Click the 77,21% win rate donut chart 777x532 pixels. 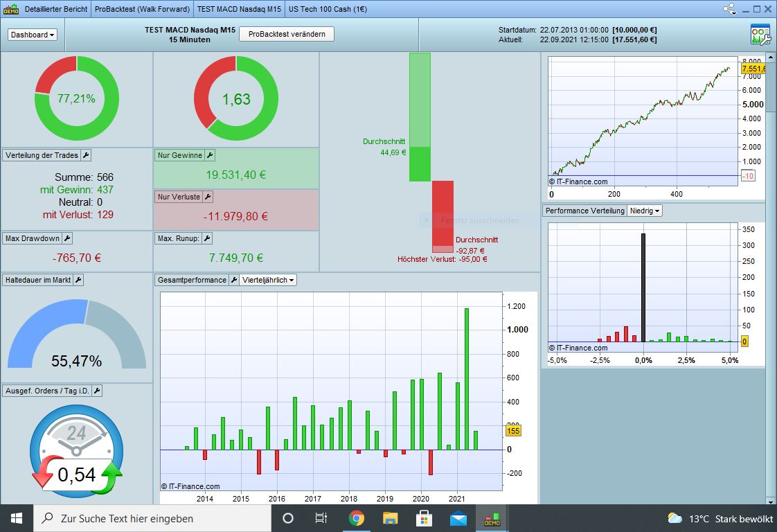(77, 98)
